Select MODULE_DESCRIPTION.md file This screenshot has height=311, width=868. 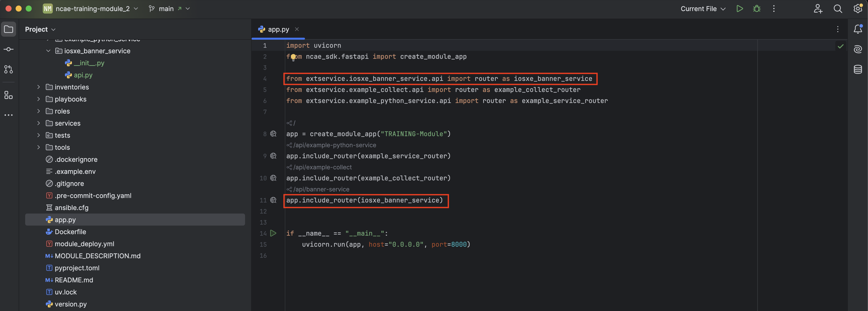point(93,256)
